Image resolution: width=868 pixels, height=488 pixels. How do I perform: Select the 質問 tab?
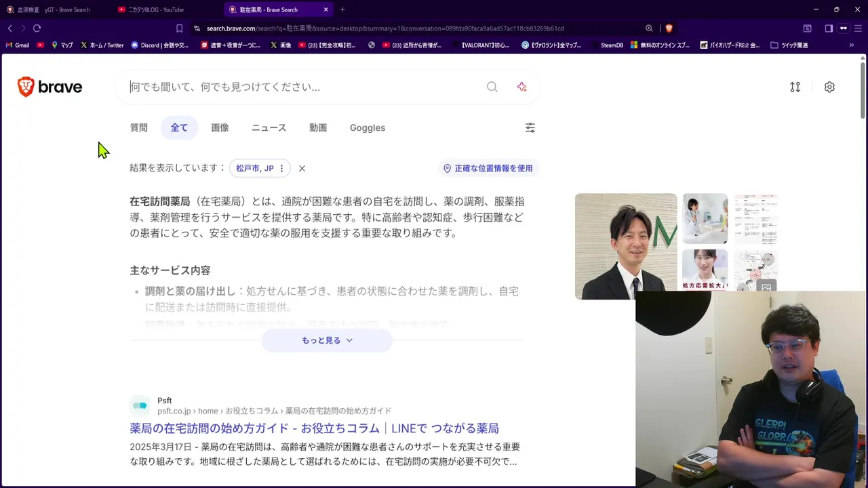[x=138, y=127]
